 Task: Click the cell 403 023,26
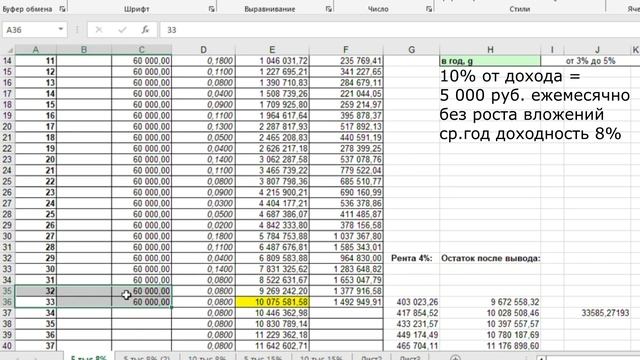[411, 302]
